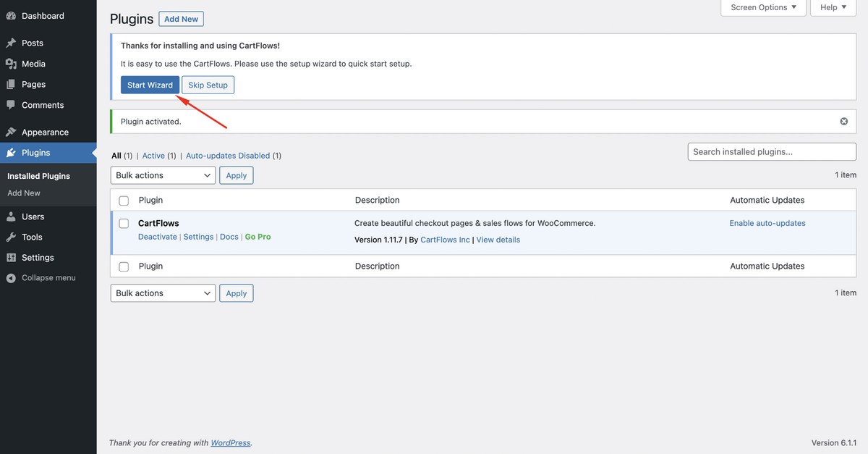Screen dimensions: 868x454
Task: Tick the select-all checkbox in the table header
Action: 124,201
